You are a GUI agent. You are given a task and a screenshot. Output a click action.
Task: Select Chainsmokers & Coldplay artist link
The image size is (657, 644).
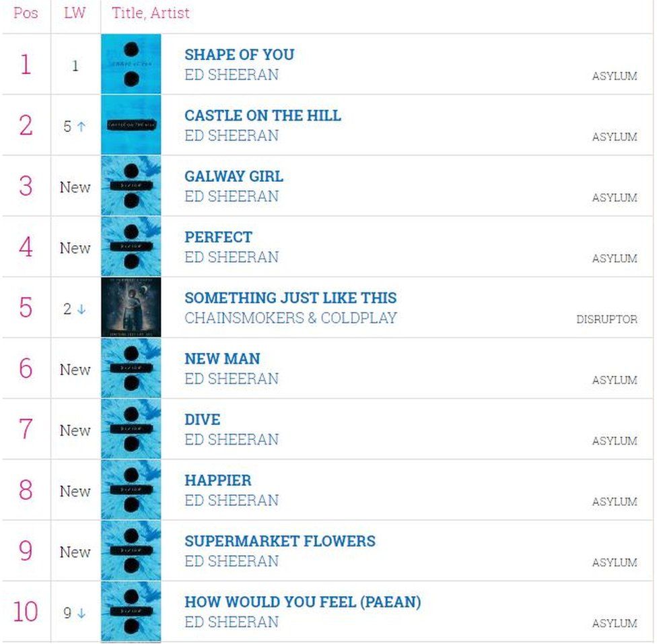[x=290, y=318]
